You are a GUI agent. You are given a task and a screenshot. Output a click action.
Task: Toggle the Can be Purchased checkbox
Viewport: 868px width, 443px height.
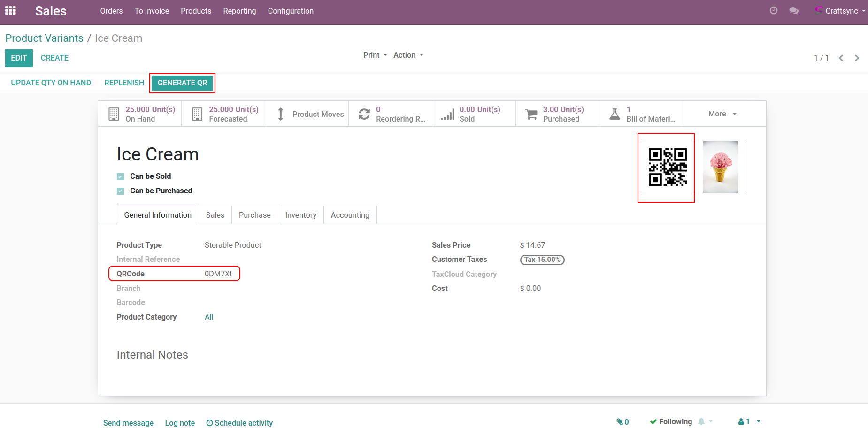[121, 191]
